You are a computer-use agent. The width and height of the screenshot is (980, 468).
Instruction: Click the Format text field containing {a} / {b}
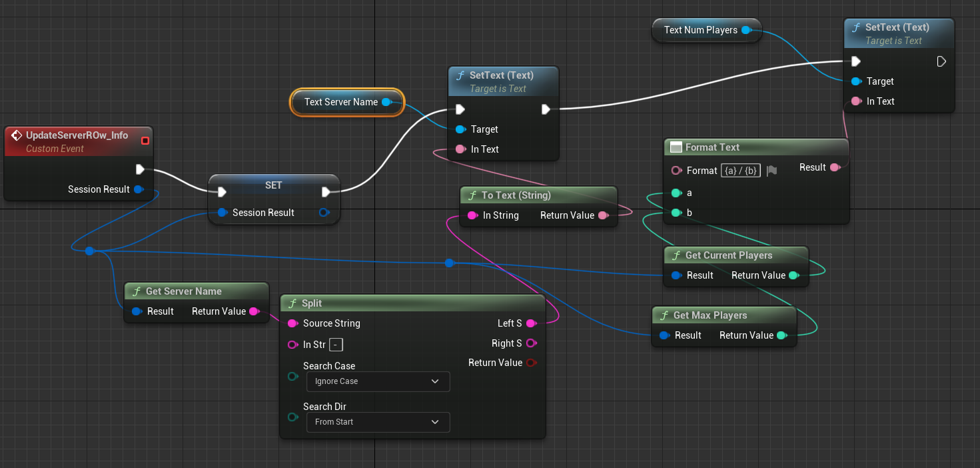740,171
